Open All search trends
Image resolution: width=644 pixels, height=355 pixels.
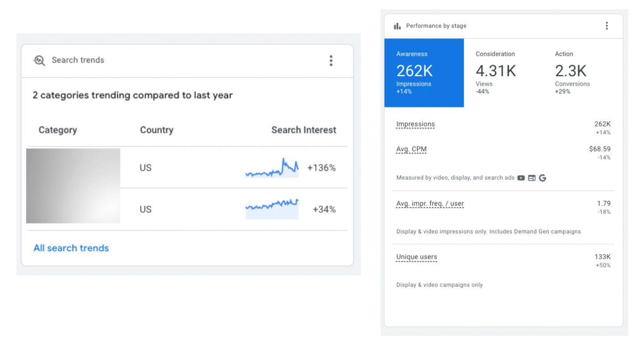coord(71,248)
